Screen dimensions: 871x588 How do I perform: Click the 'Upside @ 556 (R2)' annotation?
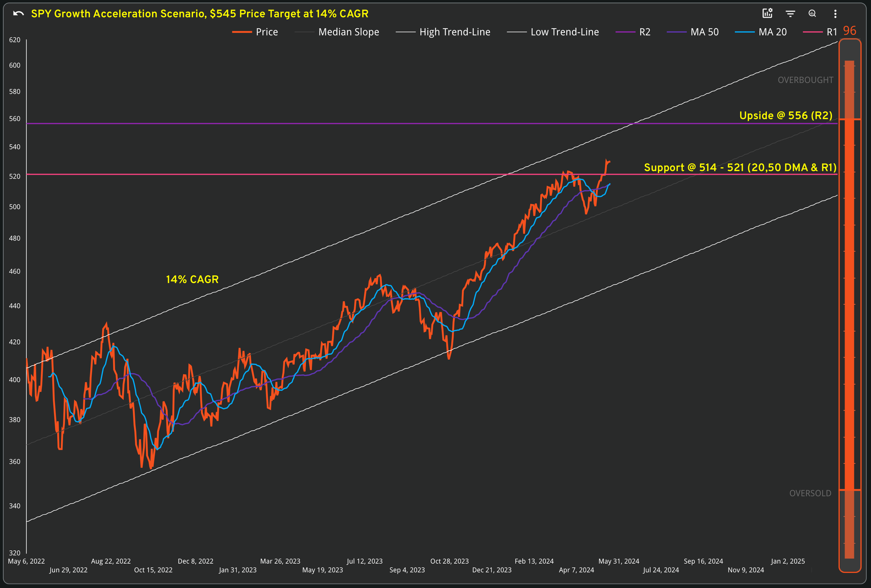tap(786, 115)
